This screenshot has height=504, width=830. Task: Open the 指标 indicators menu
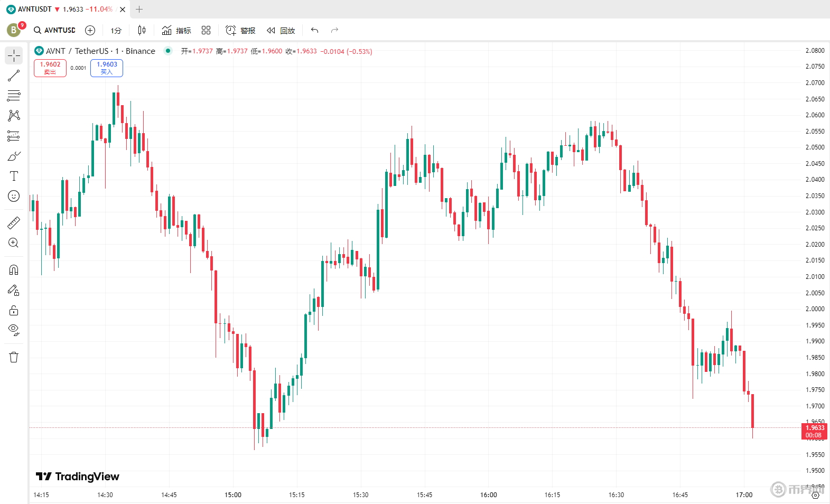coord(176,31)
